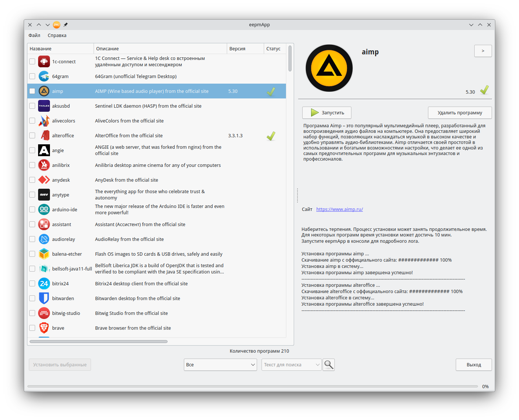Screen dimensions: 519x420
Task: Click the Установить выбранные button
Action: click(60, 365)
